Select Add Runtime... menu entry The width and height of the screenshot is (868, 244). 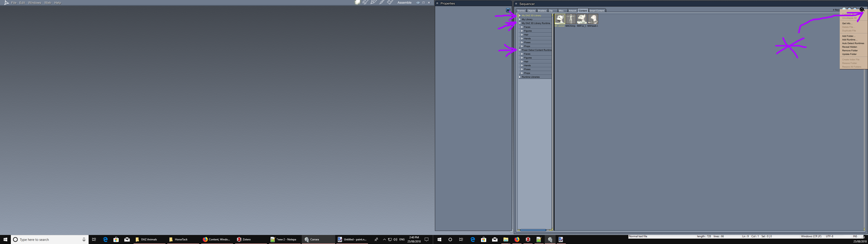(x=849, y=40)
